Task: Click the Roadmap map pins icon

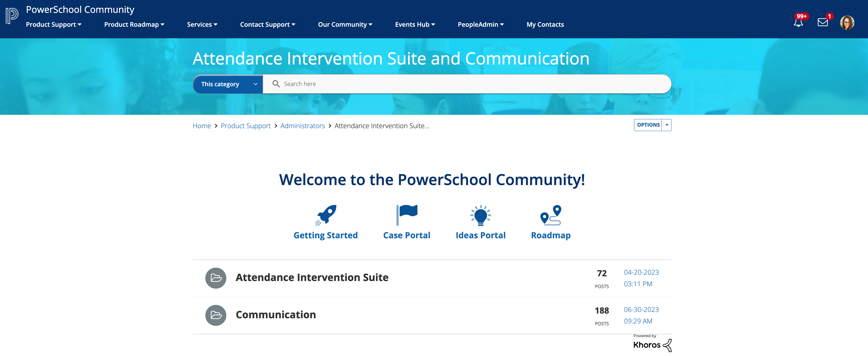Action: point(550,215)
